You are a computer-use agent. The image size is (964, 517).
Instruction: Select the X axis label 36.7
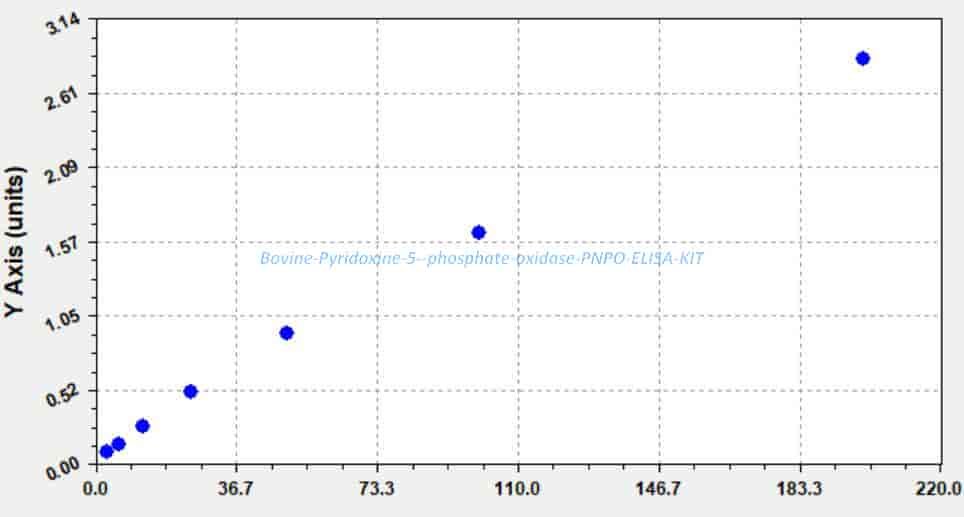236,489
